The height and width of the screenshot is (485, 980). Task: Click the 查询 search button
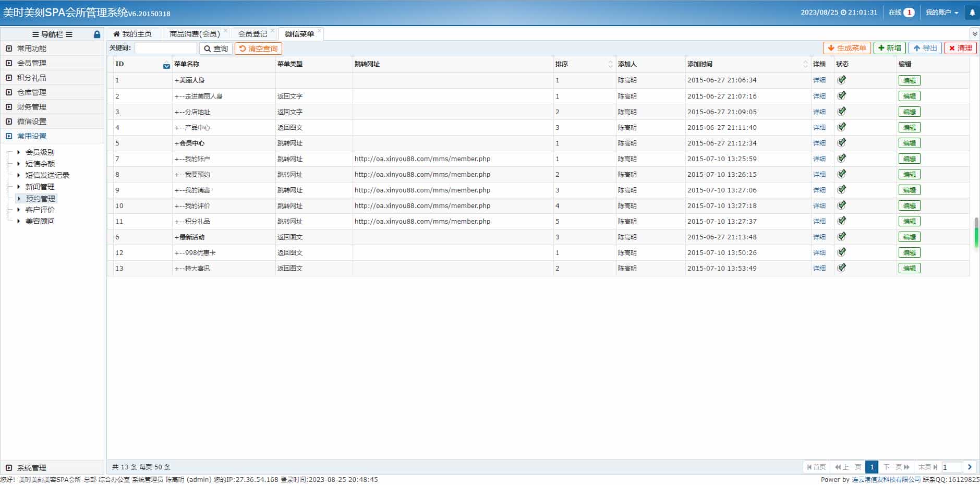point(216,48)
